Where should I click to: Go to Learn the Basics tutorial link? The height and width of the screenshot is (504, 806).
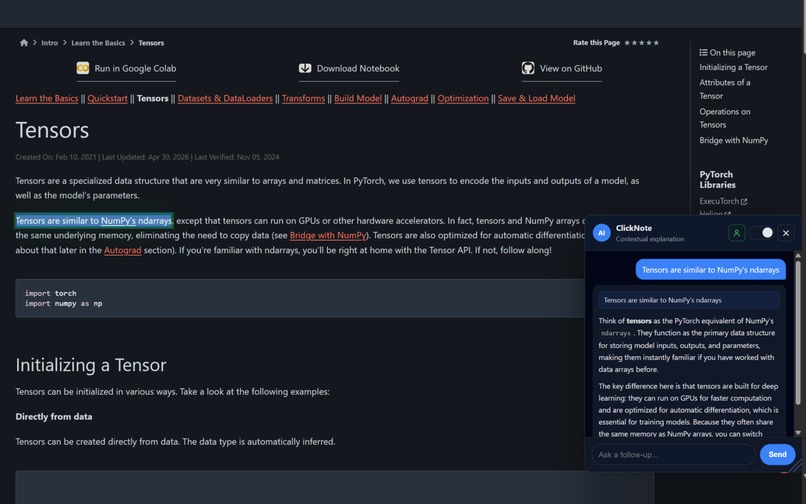[x=47, y=98]
